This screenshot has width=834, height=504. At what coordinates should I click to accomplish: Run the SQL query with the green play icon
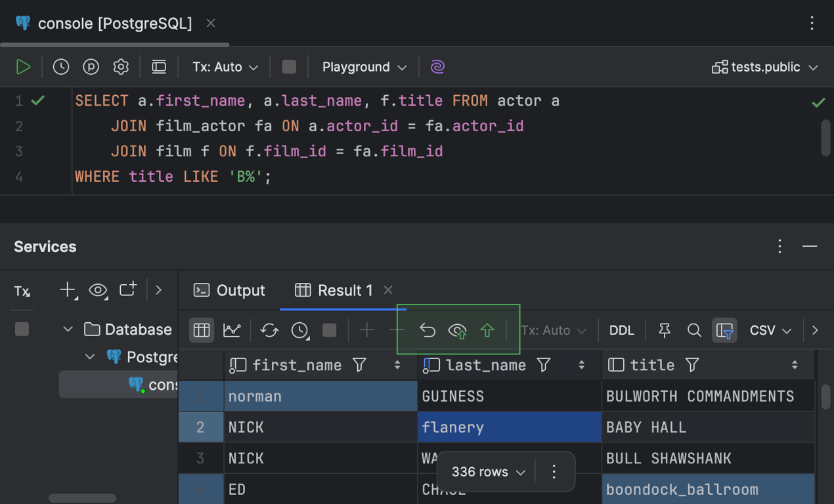pyautogui.click(x=24, y=66)
